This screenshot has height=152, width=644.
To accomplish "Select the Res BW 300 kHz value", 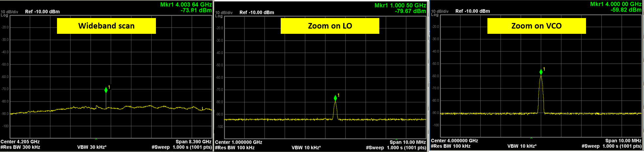I will pos(20,147).
